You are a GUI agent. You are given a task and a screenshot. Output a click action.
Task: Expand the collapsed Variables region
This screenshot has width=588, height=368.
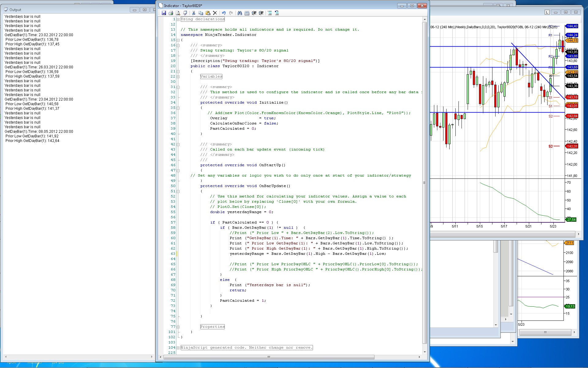[x=178, y=77]
